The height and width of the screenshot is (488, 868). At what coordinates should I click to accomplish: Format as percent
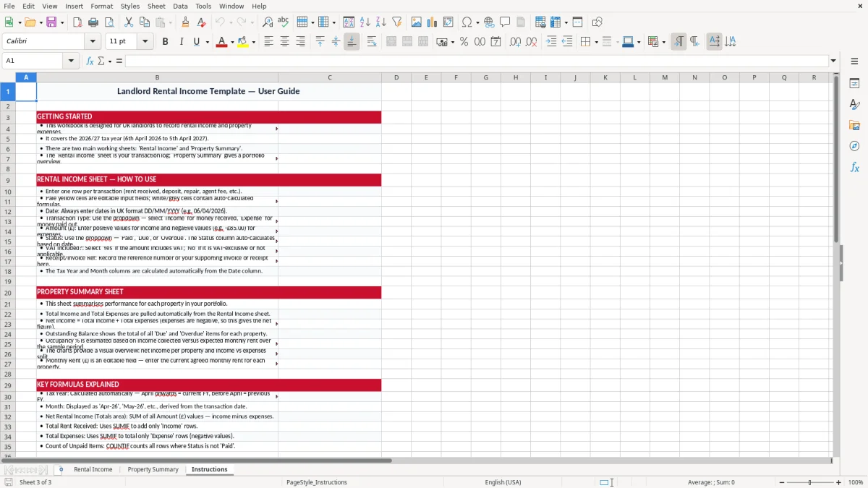click(464, 42)
